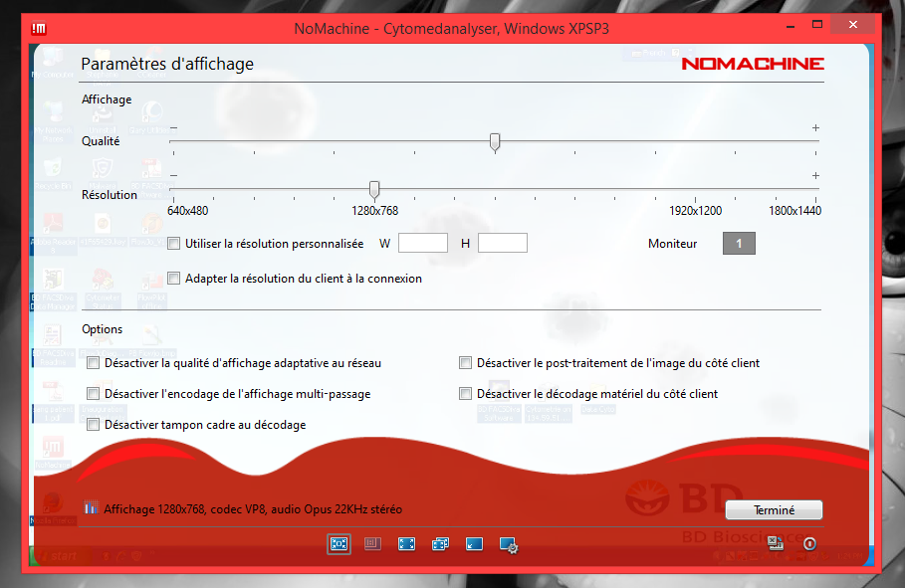Click the Terminé button
Image resolution: width=905 pixels, height=588 pixels.
774,510
